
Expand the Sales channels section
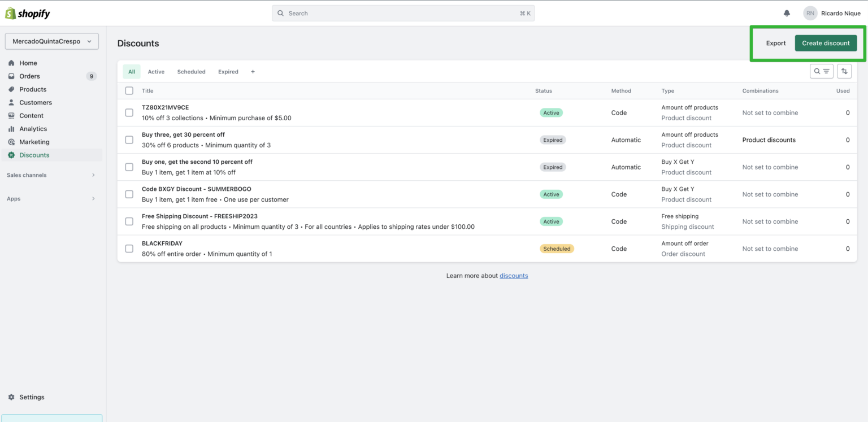[26, 175]
